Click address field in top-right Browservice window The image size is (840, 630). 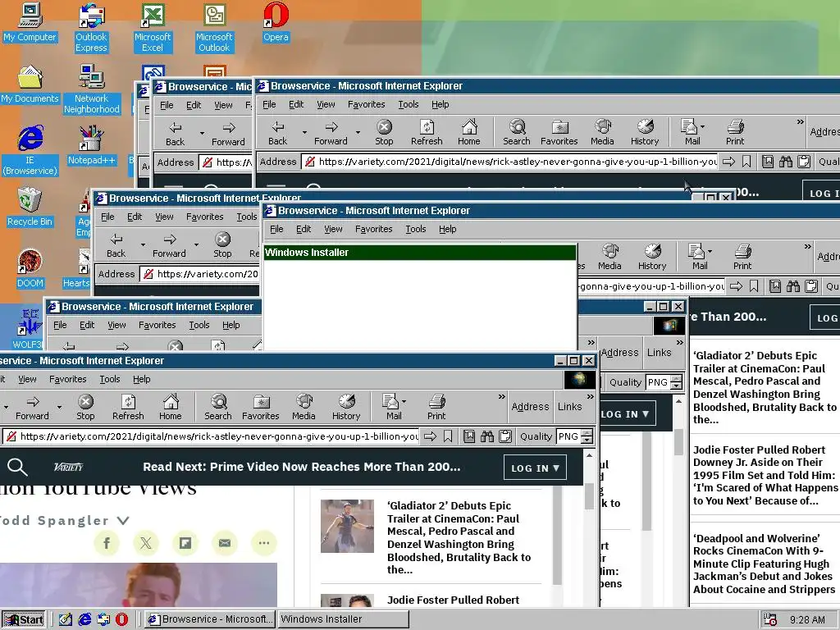click(509, 162)
